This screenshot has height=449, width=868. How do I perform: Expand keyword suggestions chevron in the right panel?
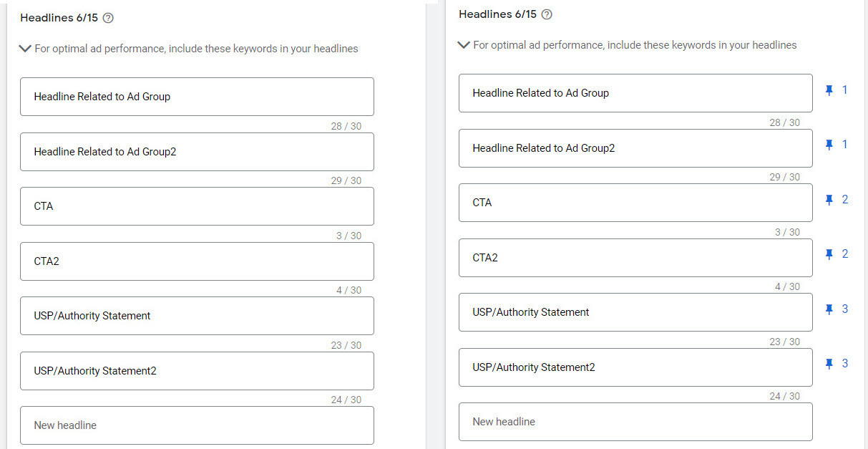464,45
